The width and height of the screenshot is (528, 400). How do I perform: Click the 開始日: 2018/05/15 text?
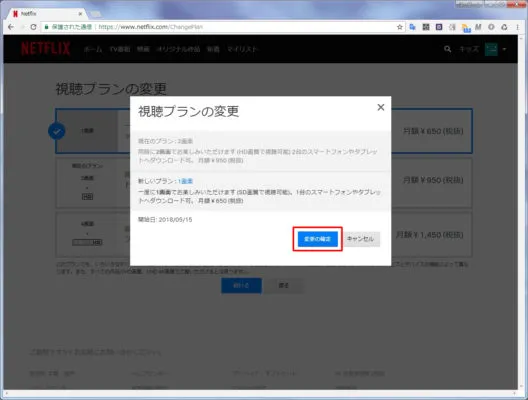(165, 220)
